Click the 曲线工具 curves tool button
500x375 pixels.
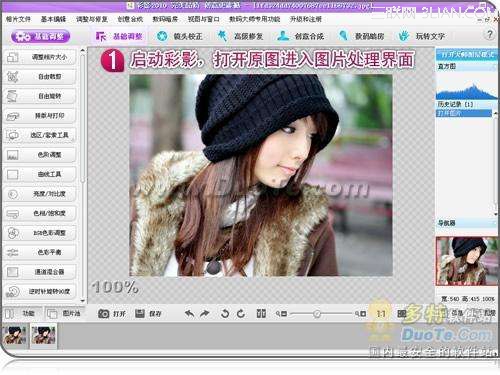[x=40, y=174]
